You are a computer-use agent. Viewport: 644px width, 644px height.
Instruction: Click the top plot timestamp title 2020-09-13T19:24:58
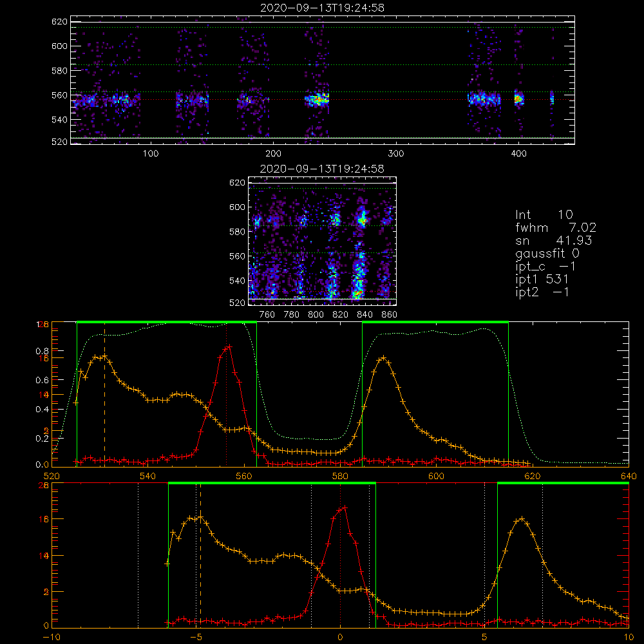click(323, 8)
